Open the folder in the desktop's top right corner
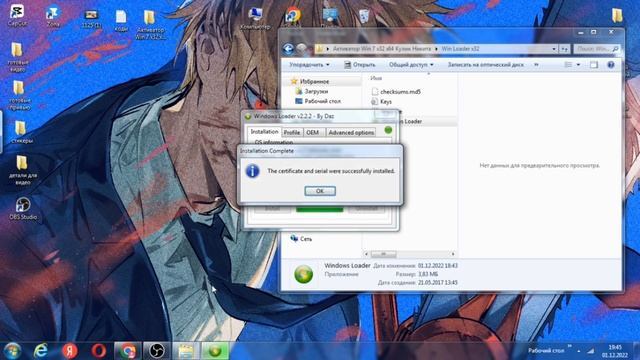 tap(617, 16)
